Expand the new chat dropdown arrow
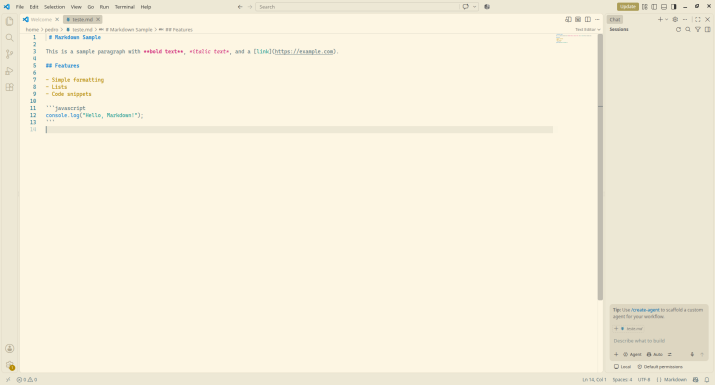Screen dimensions: 715x385 667,20
